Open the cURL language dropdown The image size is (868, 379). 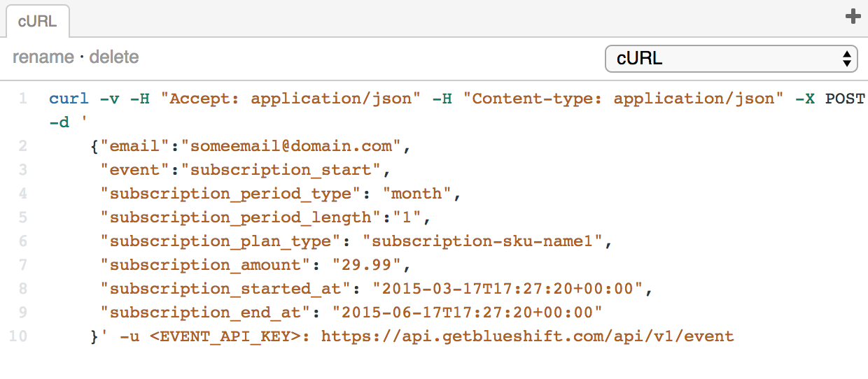pyautogui.click(x=731, y=59)
